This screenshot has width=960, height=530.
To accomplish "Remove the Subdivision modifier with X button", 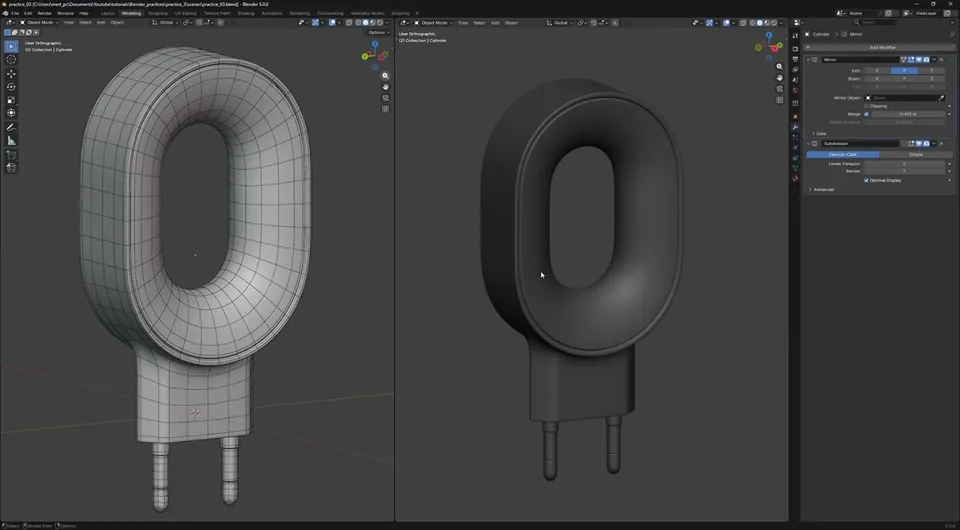I will point(941,143).
